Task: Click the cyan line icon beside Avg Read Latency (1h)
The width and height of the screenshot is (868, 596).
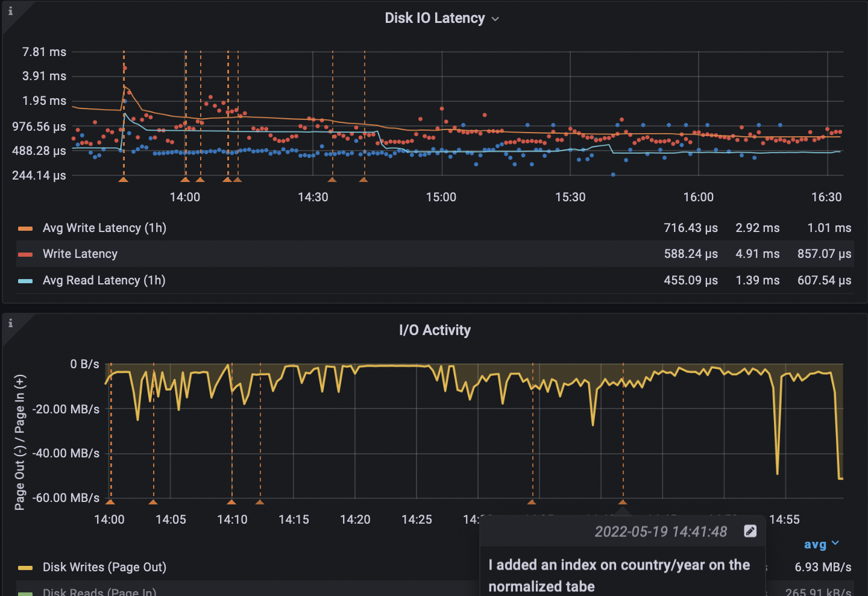Action: [x=25, y=280]
